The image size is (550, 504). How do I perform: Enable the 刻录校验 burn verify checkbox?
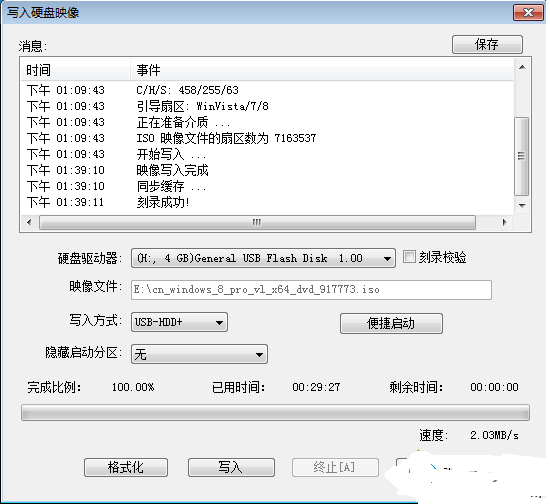[409, 257]
